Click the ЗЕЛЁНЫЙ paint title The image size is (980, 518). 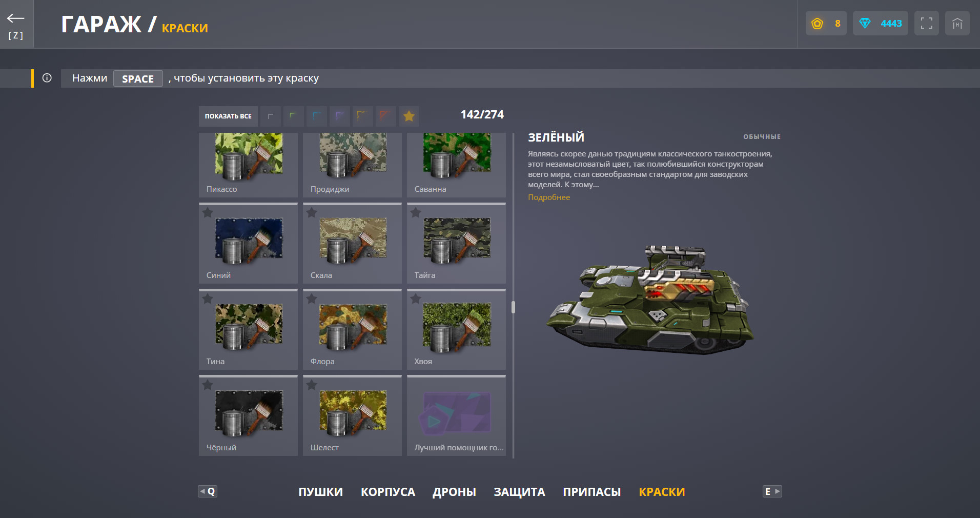[x=556, y=137]
